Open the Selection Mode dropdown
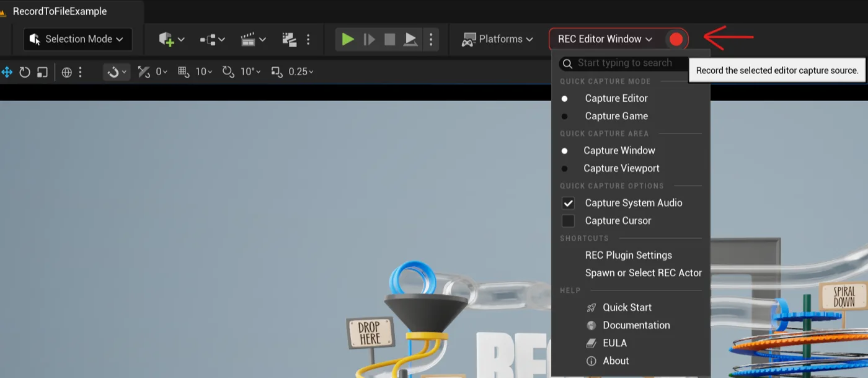The height and width of the screenshot is (378, 868). (x=77, y=39)
